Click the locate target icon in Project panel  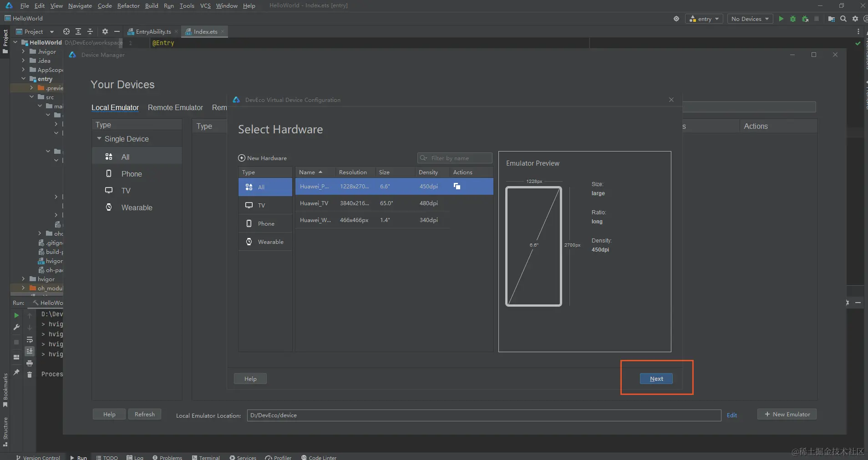[66, 31]
